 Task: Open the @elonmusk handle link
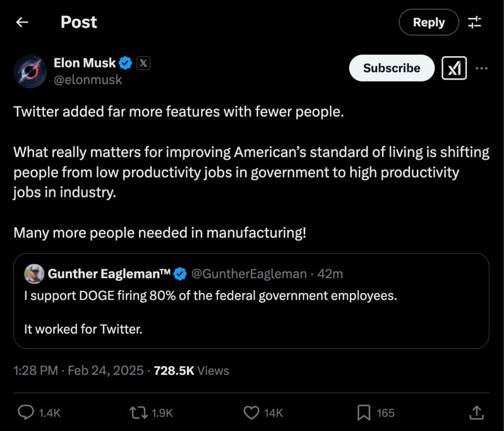(x=88, y=80)
